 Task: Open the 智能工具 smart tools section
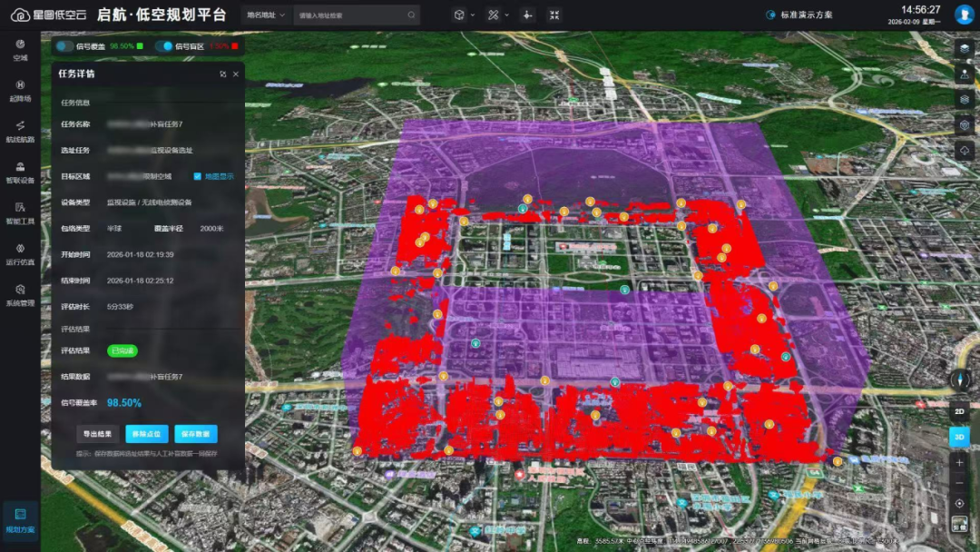(x=20, y=212)
